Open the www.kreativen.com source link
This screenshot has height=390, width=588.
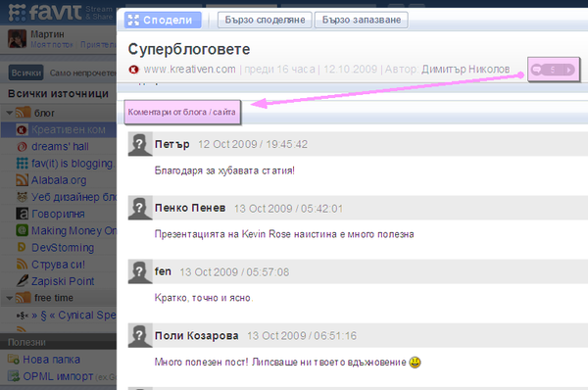tap(189, 69)
